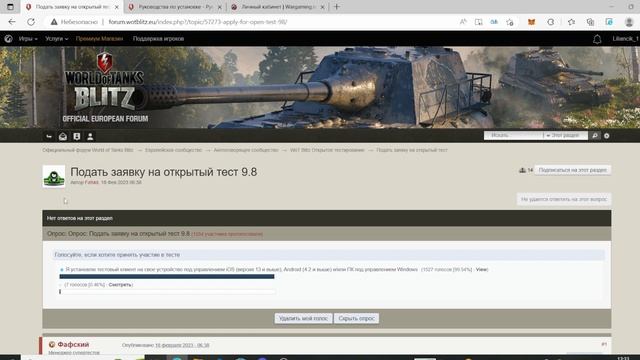Image resolution: width=640 pixels, height=360 pixels.
Task: Expand the Услуги dropdown menu
Action: [57, 39]
